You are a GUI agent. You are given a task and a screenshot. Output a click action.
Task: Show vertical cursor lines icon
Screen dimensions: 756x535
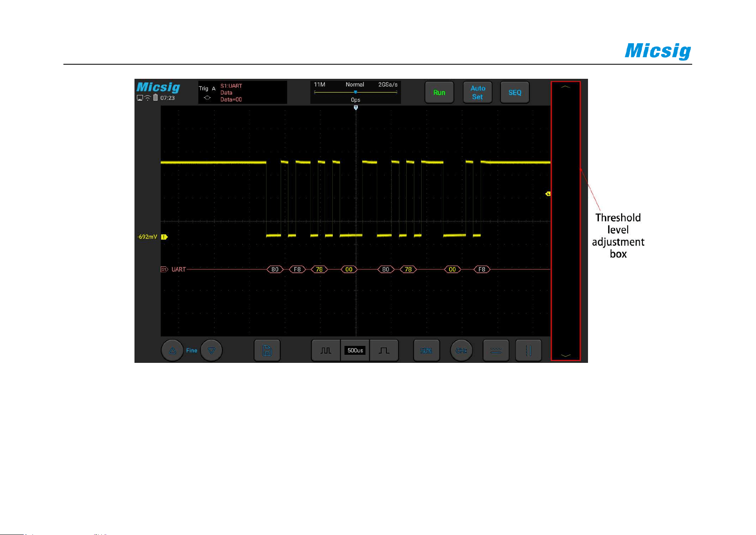pos(528,350)
